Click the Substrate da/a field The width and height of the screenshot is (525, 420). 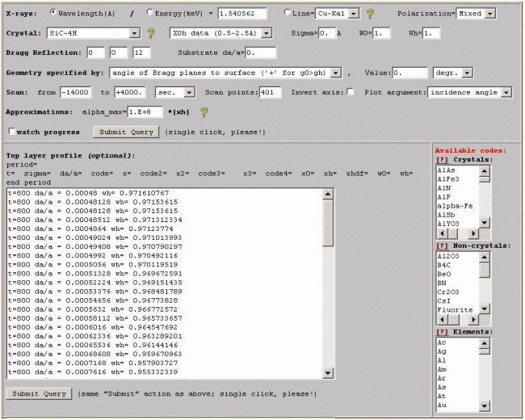click(261, 53)
